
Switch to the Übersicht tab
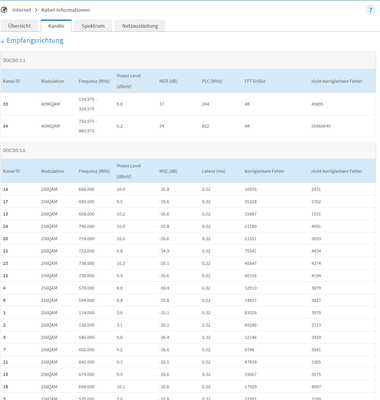point(19,26)
